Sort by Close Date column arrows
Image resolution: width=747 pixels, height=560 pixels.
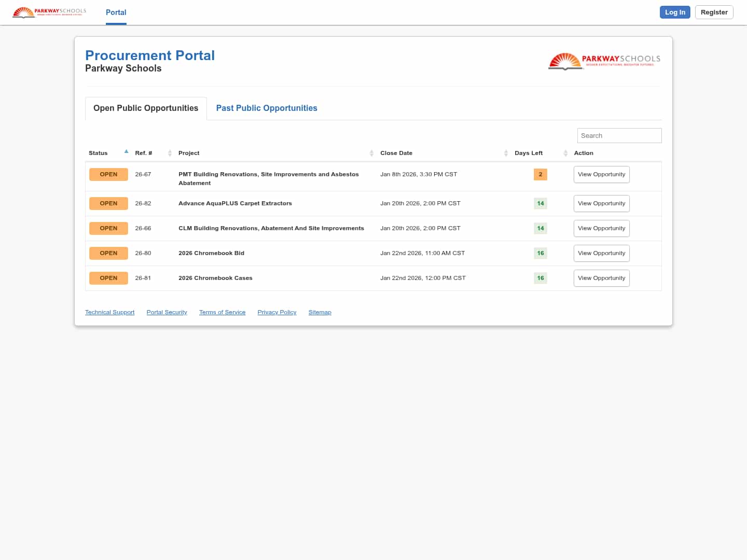(x=506, y=153)
